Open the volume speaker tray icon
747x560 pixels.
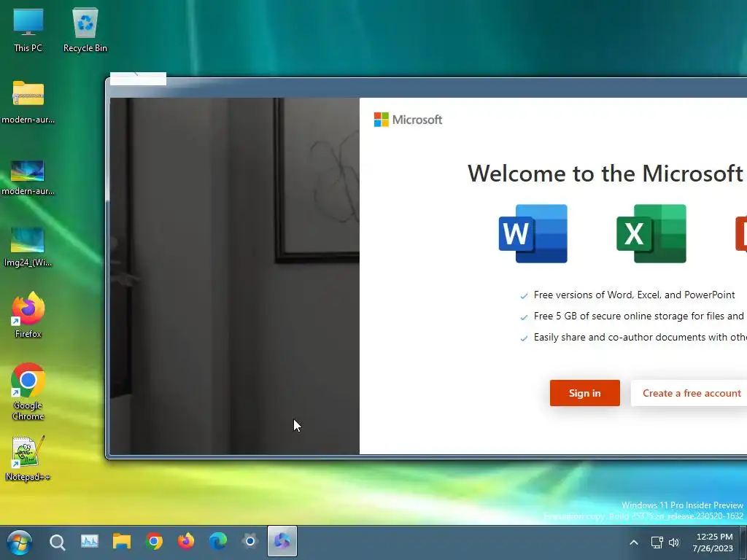pos(673,542)
